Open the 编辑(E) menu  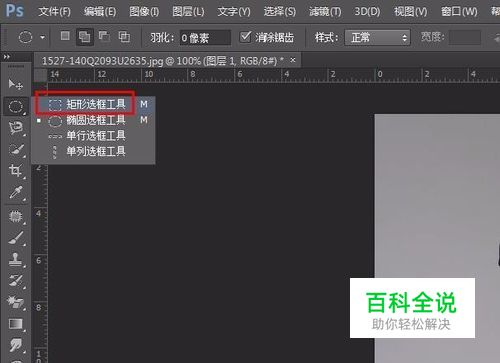click(x=100, y=12)
